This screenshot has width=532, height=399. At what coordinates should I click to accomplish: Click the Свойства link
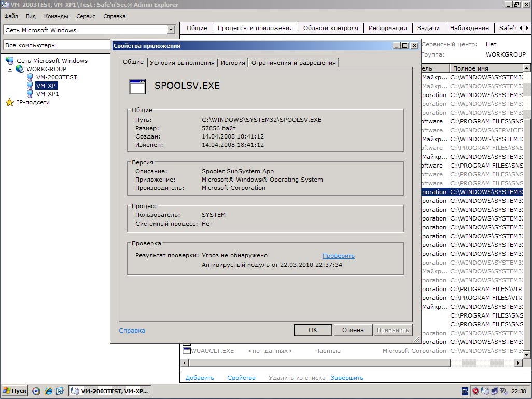[241, 378]
